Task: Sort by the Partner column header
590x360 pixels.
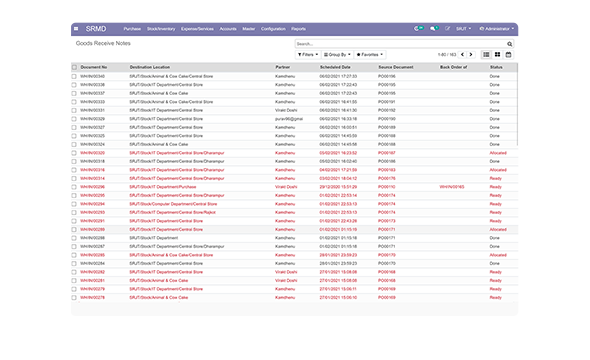Action: coord(283,67)
